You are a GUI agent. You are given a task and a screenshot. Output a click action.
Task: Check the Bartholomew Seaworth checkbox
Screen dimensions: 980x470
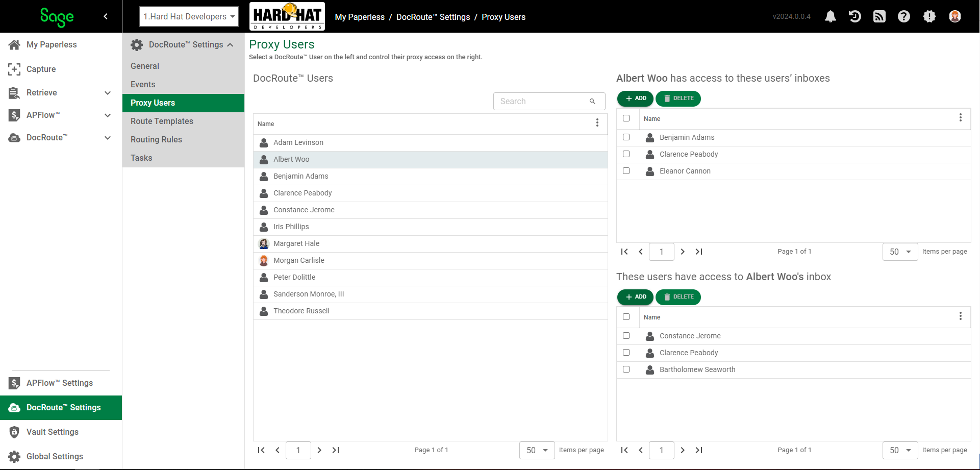pyautogui.click(x=626, y=369)
